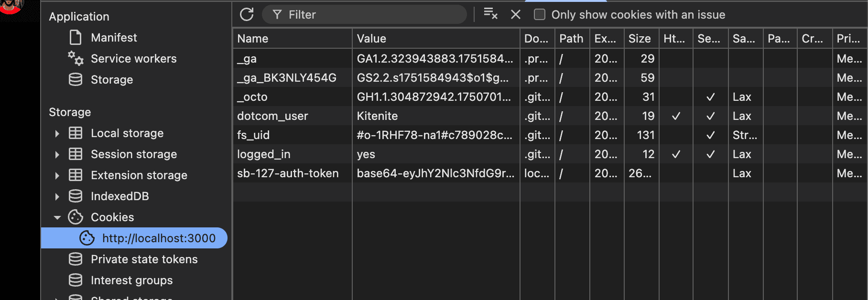Click in the cookie Filter field
This screenshot has height=300, width=868.
[x=373, y=14]
